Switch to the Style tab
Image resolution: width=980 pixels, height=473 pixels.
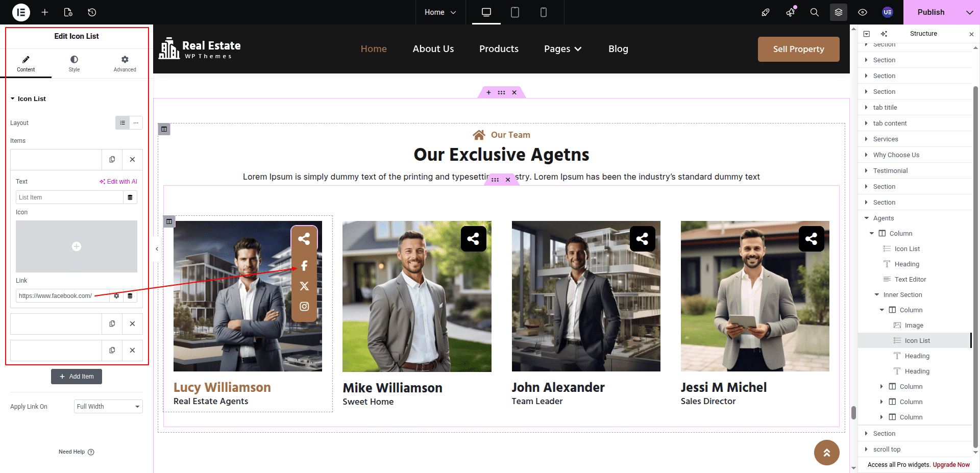pyautogui.click(x=75, y=64)
